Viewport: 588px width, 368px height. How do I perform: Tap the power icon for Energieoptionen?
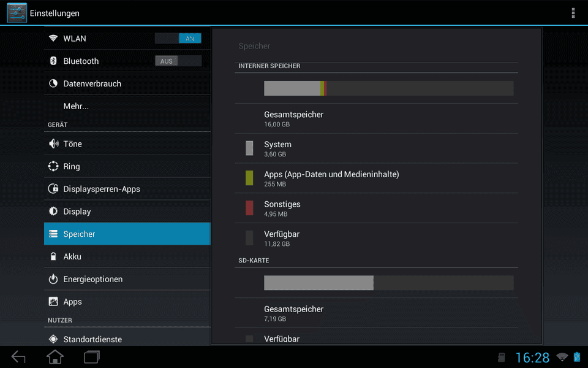[x=53, y=278]
